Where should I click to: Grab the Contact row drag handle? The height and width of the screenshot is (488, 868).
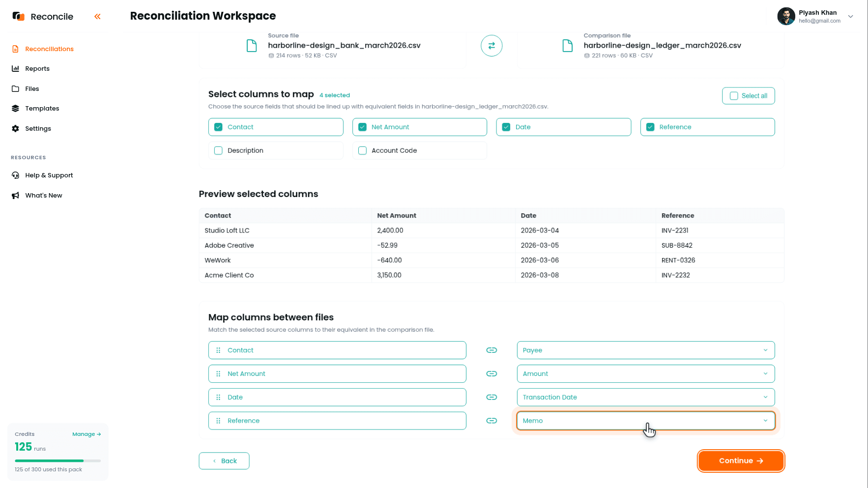[x=218, y=350]
